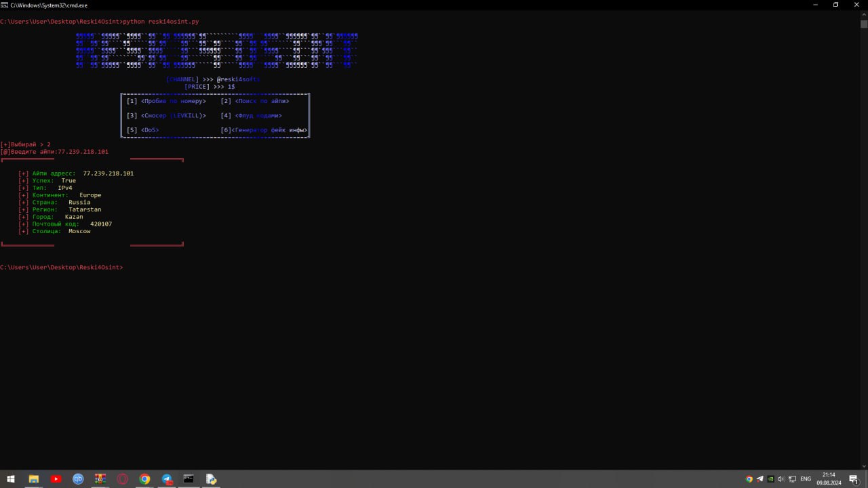Click menu option [1] Пробив по номеру
Viewport: 868px width, 488px height.
(166, 101)
